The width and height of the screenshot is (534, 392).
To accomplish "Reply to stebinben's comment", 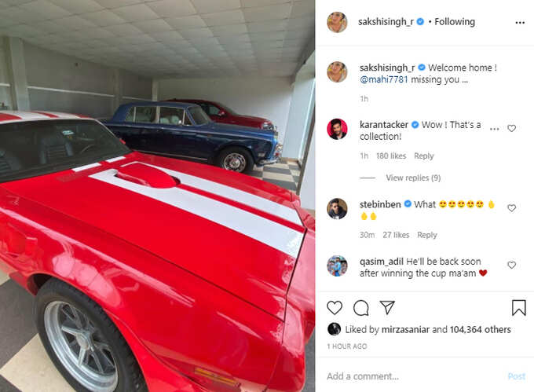I will coord(427,235).
